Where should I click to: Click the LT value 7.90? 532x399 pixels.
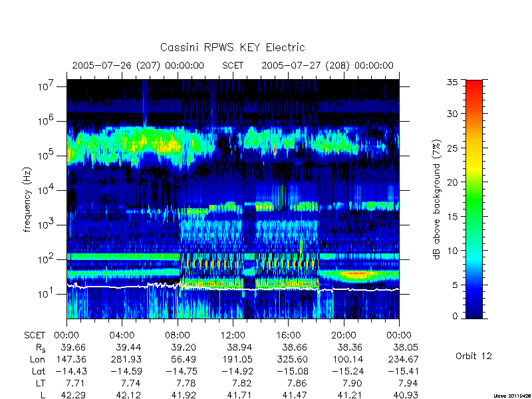pos(352,383)
